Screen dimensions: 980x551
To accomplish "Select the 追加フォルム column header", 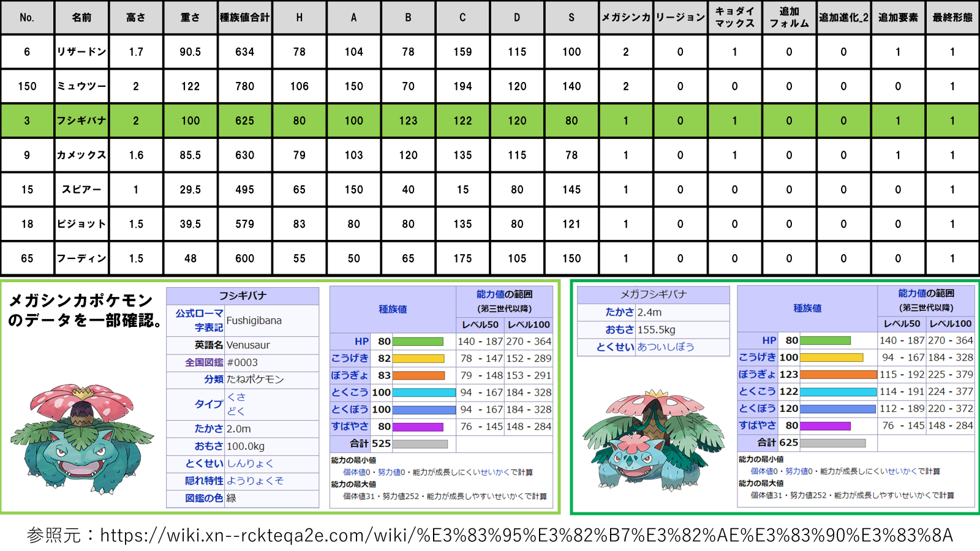I will coord(789,17).
